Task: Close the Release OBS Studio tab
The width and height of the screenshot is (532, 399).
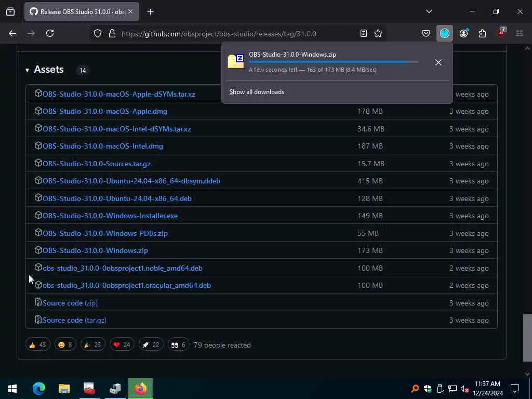Action: click(x=130, y=11)
